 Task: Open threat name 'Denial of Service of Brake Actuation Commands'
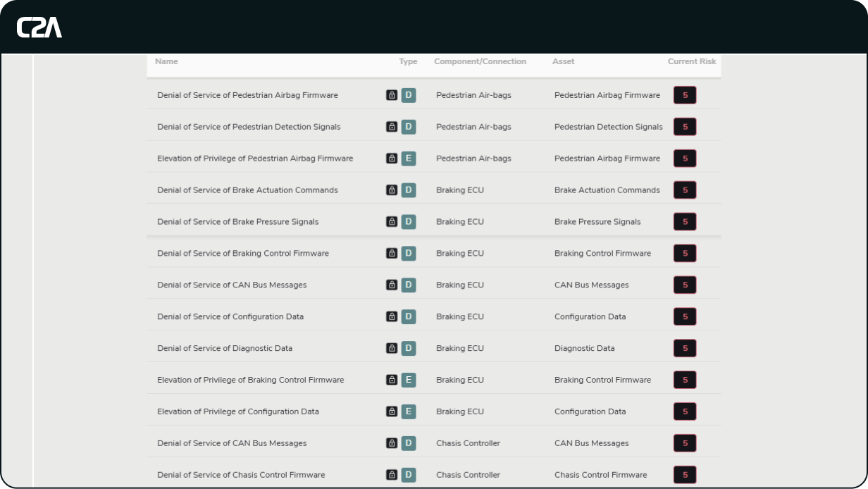pos(247,190)
